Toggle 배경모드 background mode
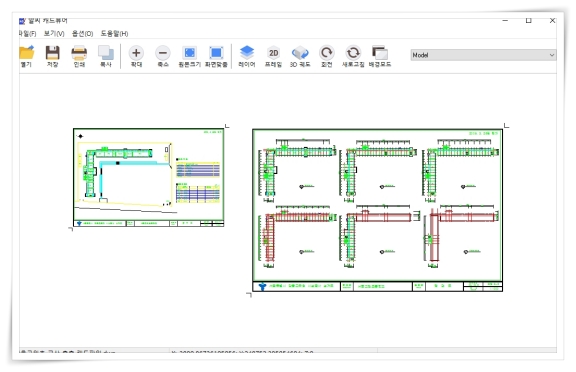576x372 pixels. (x=380, y=56)
